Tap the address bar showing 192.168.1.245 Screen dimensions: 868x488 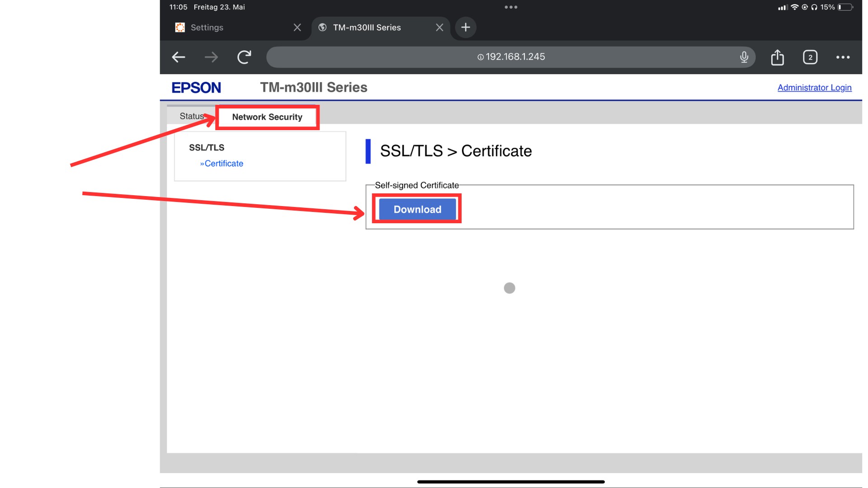511,57
